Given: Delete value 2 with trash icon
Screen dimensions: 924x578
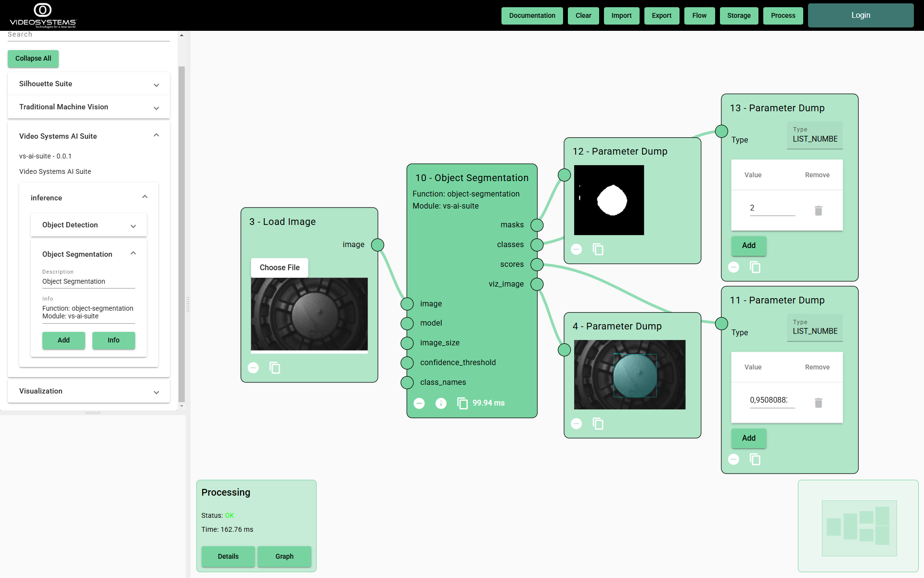Looking at the screenshot, I should click(818, 210).
